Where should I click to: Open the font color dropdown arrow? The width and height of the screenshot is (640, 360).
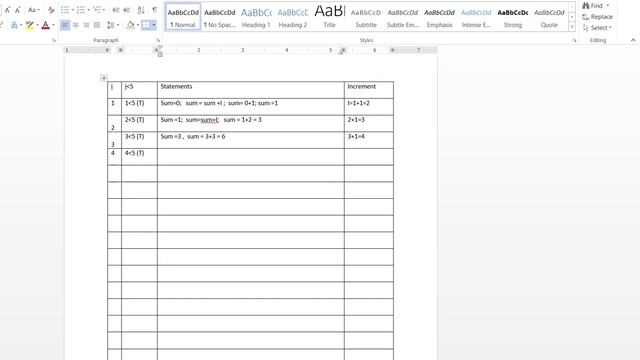click(53, 25)
